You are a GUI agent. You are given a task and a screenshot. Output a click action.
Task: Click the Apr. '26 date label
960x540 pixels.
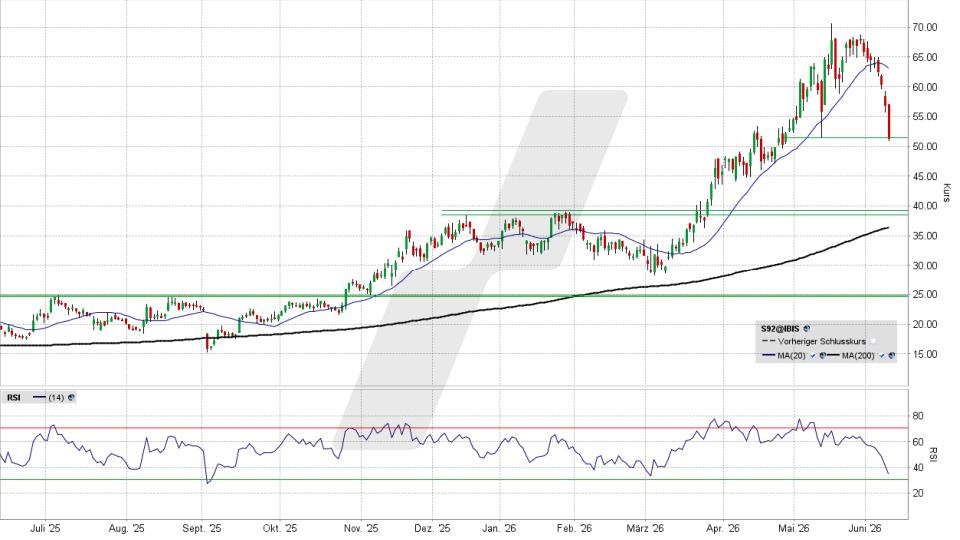(x=722, y=528)
